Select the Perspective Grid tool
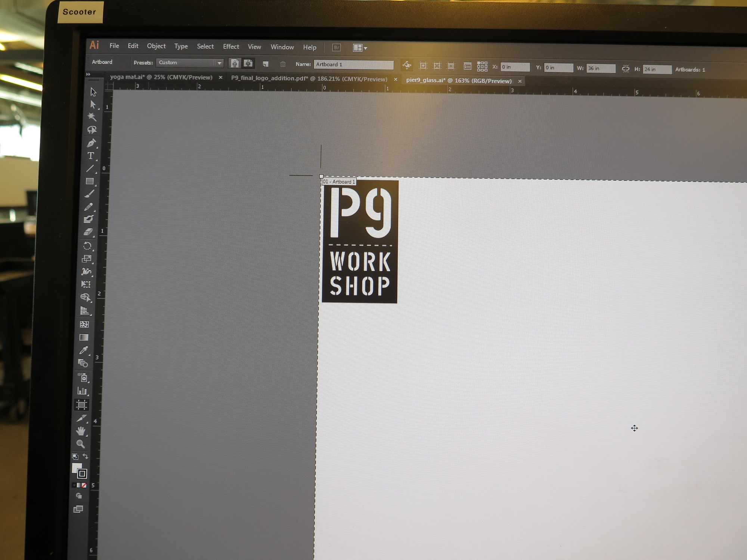This screenshot has height=560, width=747. (x=85, y=311)
